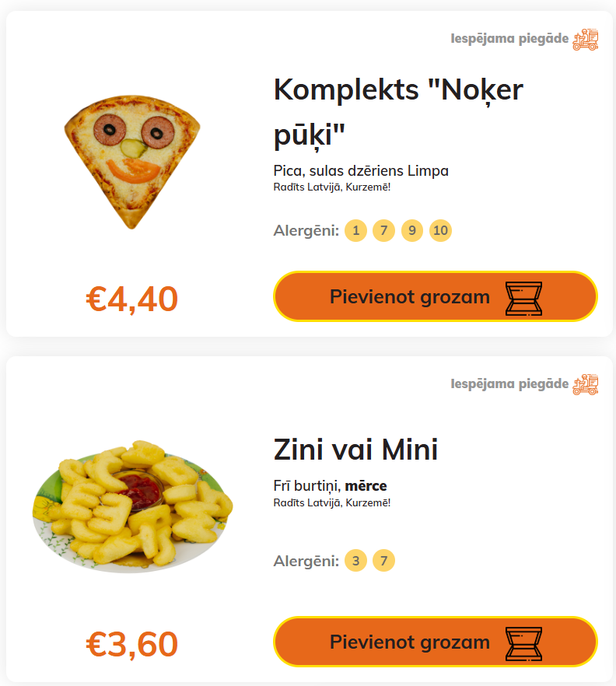
Task: Open the Zini vai Mini product title
Action: [355, 450]
